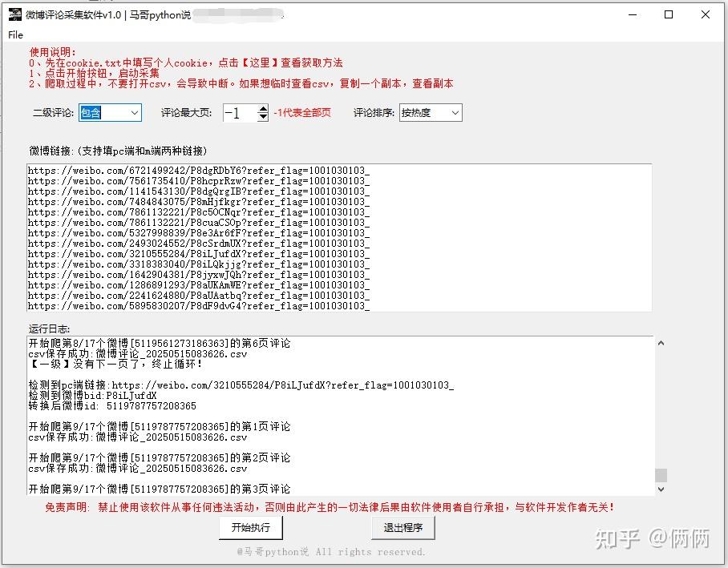Click the link line containing 1141543130/P8dgQrgIB
This screenshot has height=568, width=728.
tap(199, 191)
